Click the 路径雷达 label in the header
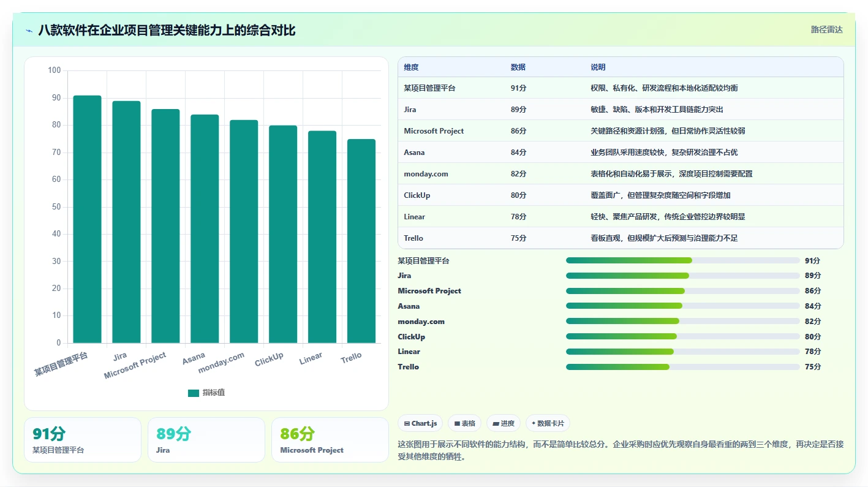This screenshot has width=868, height=487. coord(826,29)
